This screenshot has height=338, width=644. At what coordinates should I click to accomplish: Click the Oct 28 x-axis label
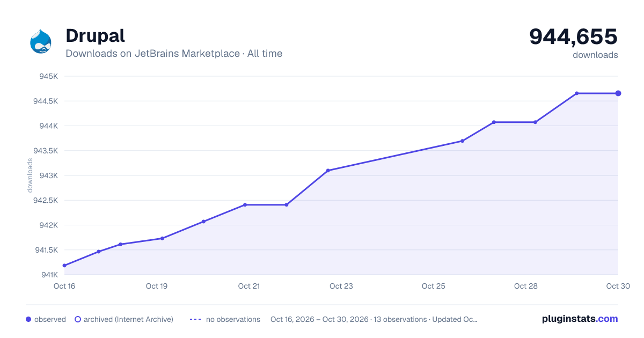526,286
